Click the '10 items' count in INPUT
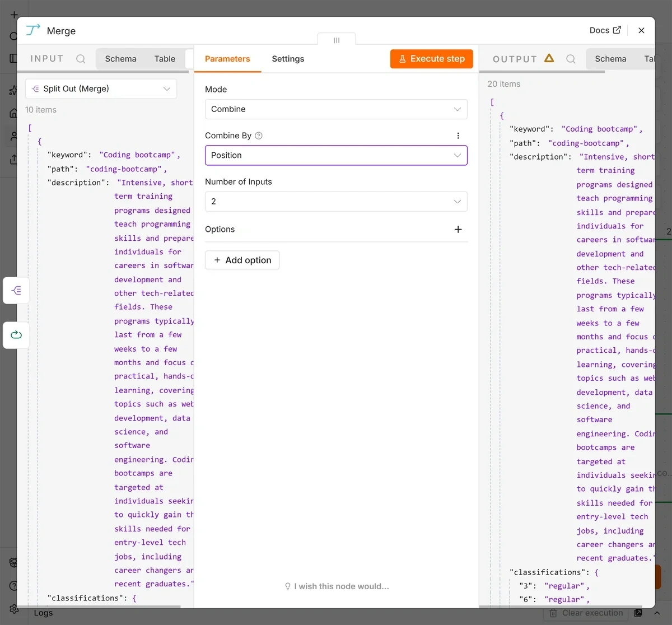Image resolution: width=672 pixels, height=625 pixels. click(41, 110)
